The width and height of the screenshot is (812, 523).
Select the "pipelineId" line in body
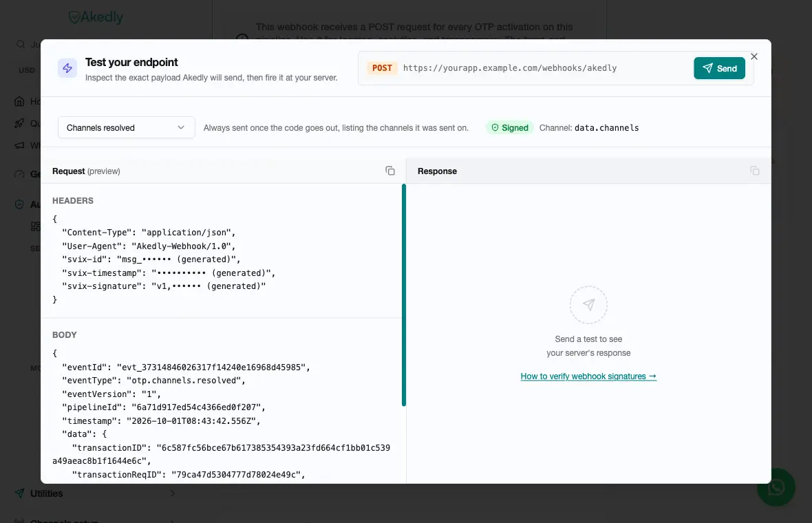164,407
